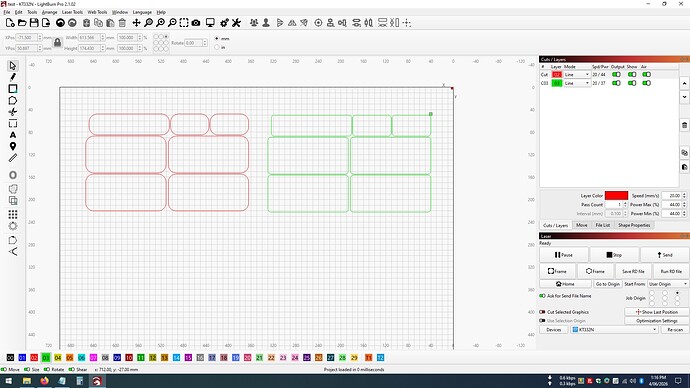This screenshot has width=690, height=388.
Task: Open a project with the folder icon
Action: point(22,23)
